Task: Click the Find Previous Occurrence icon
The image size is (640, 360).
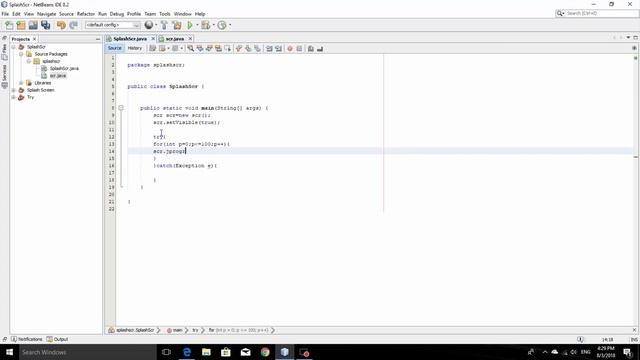Action: click(200, 49)
